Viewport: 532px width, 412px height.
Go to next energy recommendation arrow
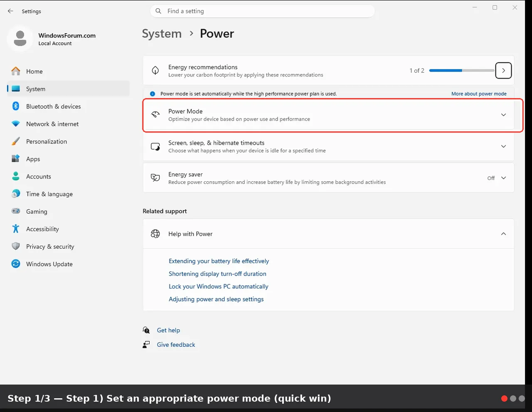tap(503, 71)
